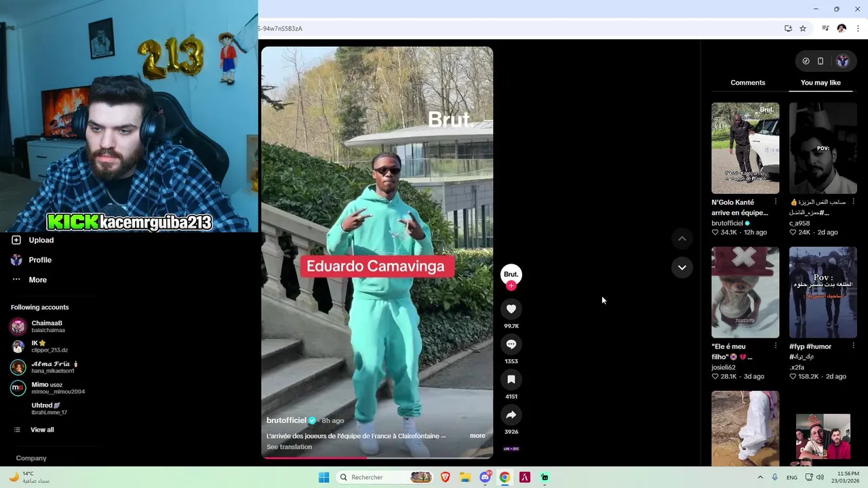Go to the previous video with up chevron

(682, 239)
